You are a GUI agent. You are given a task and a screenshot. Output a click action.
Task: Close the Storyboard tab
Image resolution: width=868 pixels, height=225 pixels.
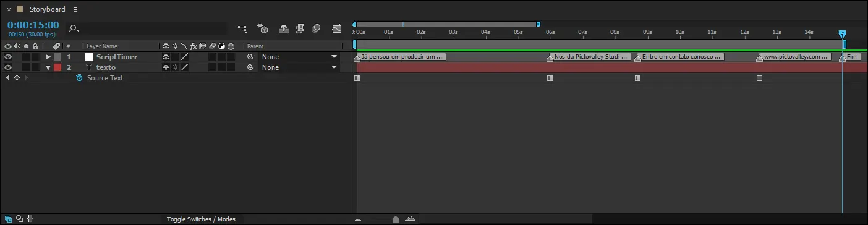[9, 9]
